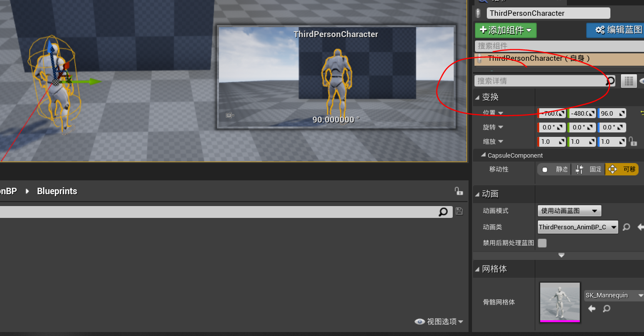Open the 动画模式 animation mode dropdown

pos(569,211)
